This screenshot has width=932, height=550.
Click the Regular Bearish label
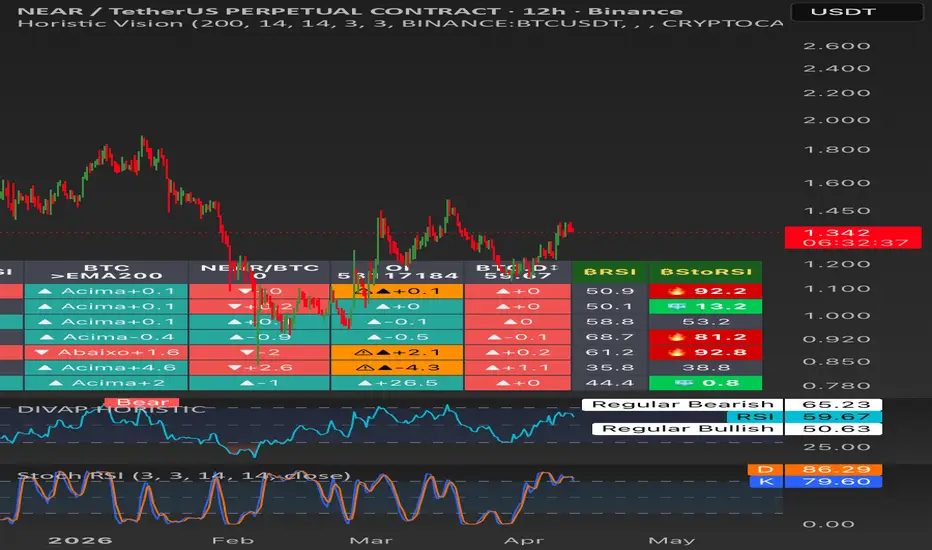coord(682,404)
